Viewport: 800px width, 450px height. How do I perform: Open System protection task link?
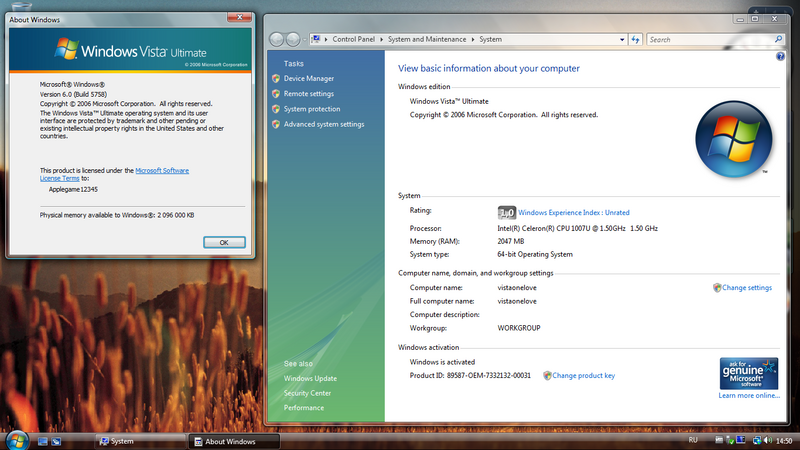pos(312,109)
